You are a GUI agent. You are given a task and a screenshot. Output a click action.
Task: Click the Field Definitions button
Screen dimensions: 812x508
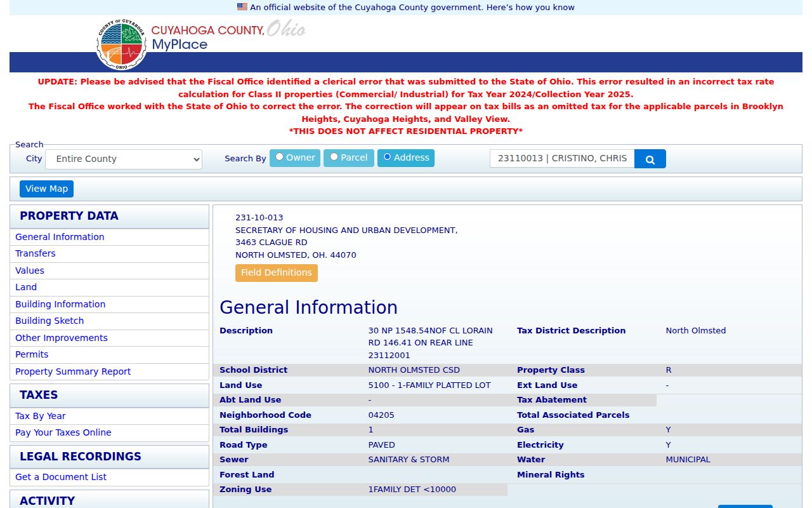(277, 273)
